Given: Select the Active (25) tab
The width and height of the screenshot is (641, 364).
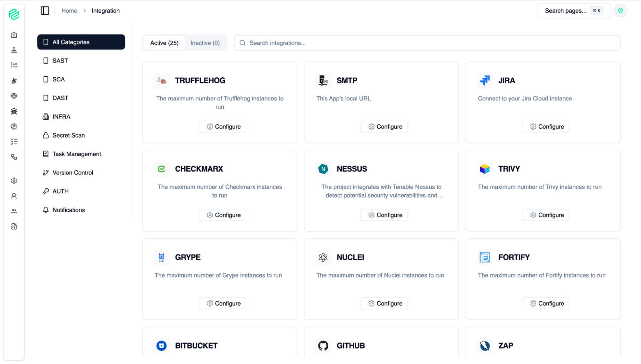Looking at the screenshot, I should (164, 43).
